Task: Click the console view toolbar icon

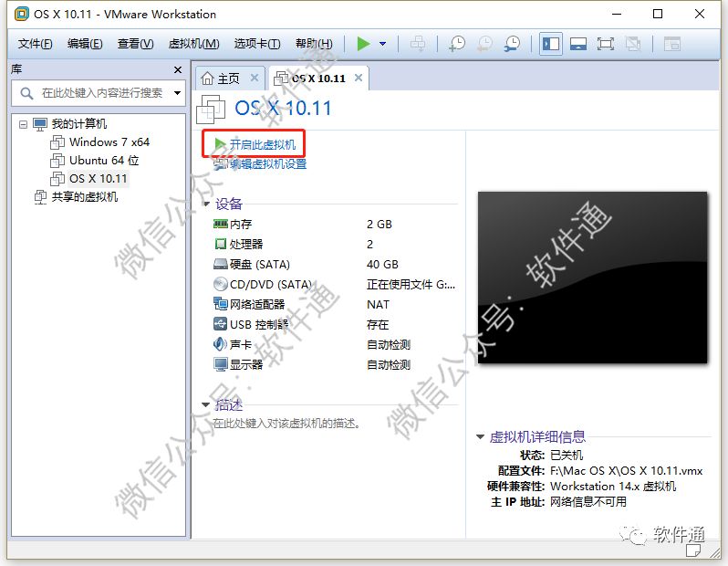Action: point(671,44)
